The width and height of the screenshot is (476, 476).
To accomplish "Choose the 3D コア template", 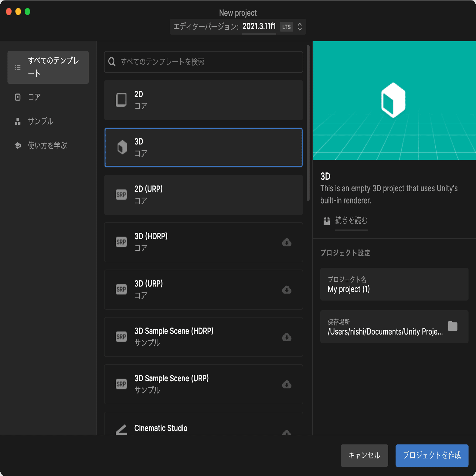I will [x=203, y=148].
